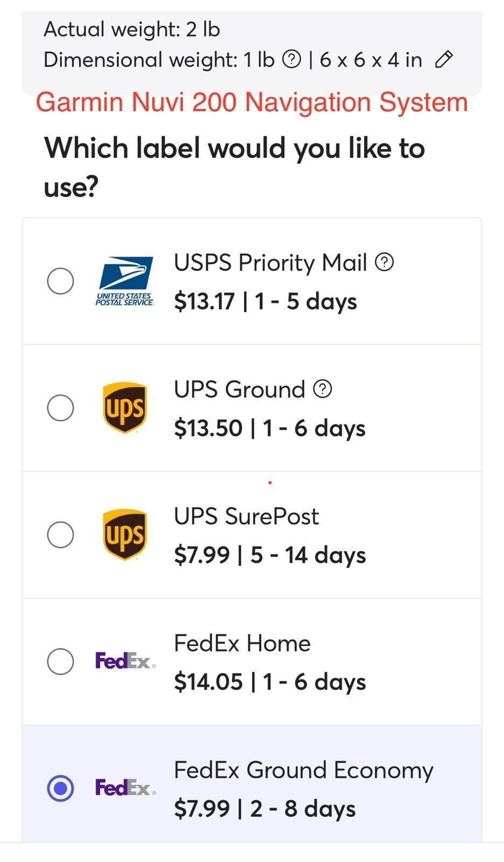Click the USPS eagle logo
This screenshot has width=504, height=862.
(125, 281)
